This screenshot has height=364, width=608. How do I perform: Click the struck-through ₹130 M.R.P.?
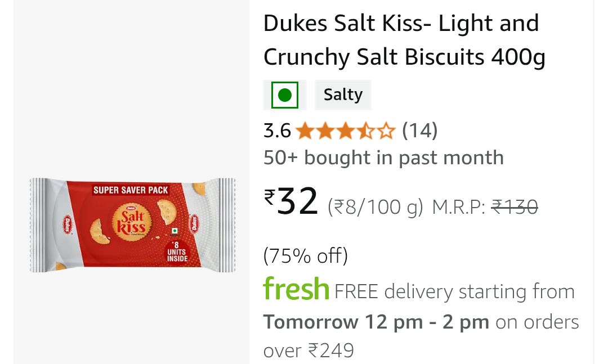point(515,208)
